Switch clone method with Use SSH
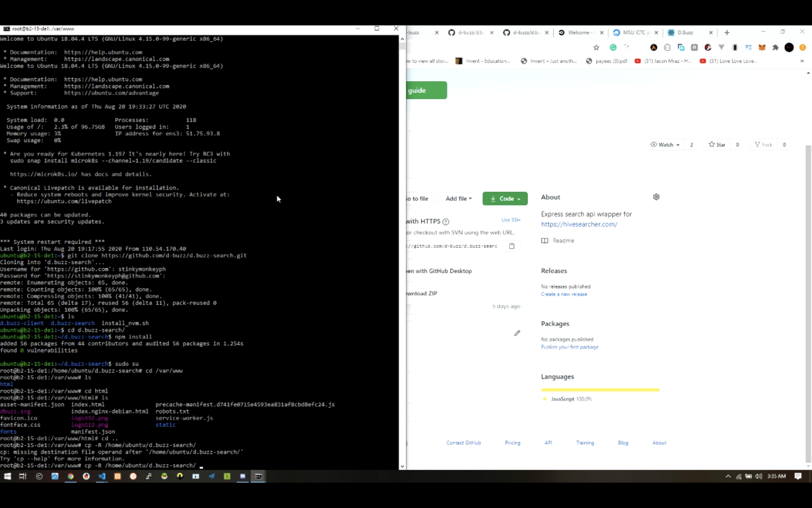The width and height of the screenshot is (812, 508). (511, 220)
